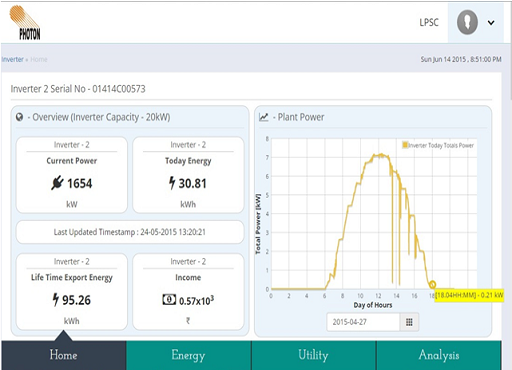512x370 pixels.
Task: Switch to the Energy tab
Action: pyautogui.click(x=188, y=355)
